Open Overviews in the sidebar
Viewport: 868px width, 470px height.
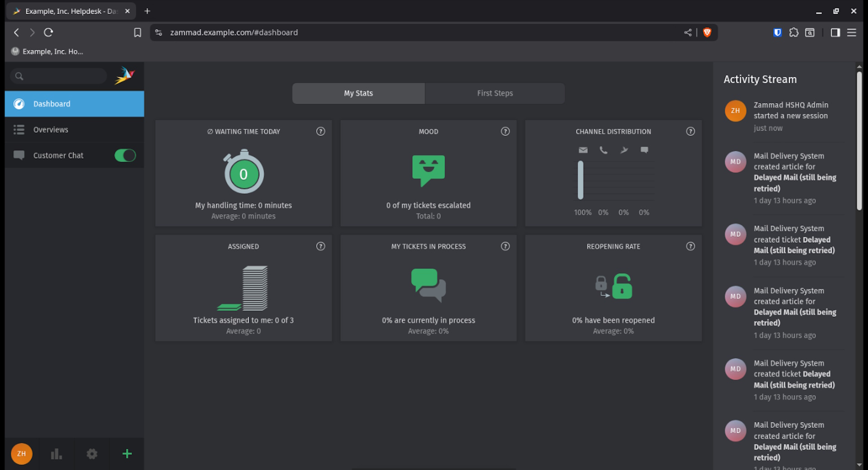[x=51, y=130]
